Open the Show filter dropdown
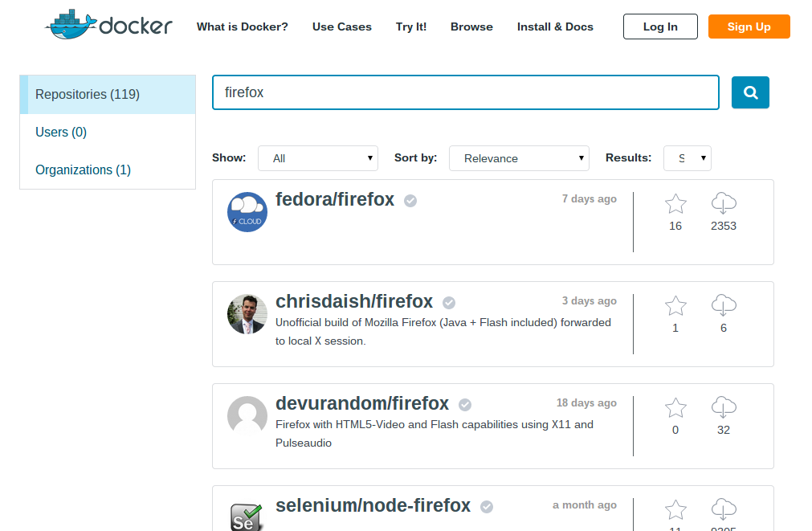This screenshot has height=531, width=812. (318, 158)
